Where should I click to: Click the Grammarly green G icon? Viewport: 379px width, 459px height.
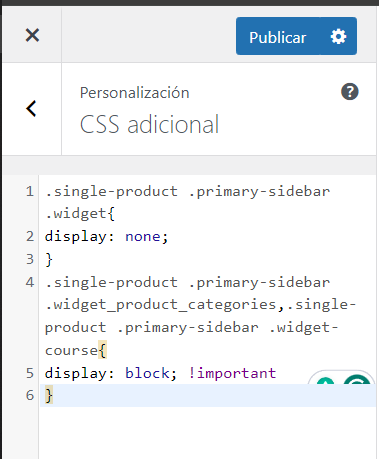pos(356,379)
